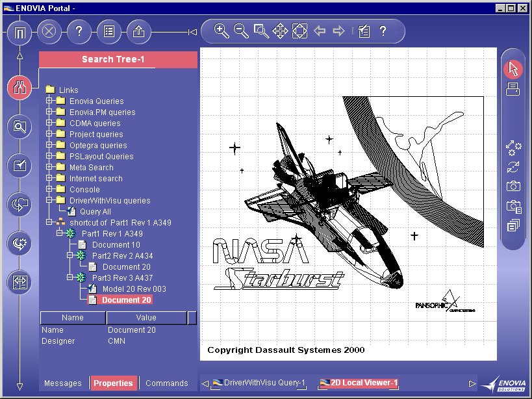Click the gears transform icon on right

(513, 148)
